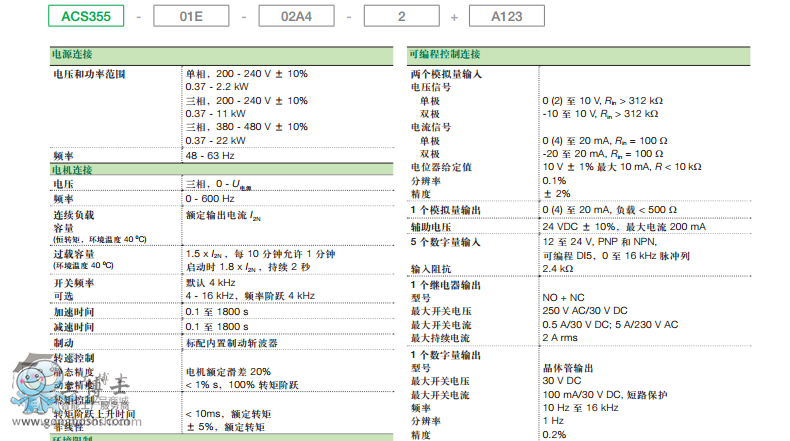Viewport: 790px width, 441px height.
Task: Click the 5 个数字量输入 heading
Action: tap(446, 242)
